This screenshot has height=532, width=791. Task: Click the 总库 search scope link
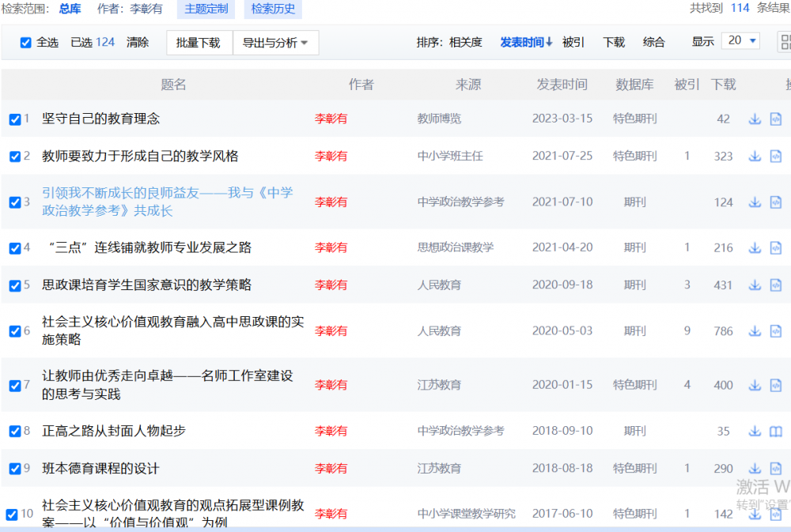pyautogui.click(x=70, y=9)
